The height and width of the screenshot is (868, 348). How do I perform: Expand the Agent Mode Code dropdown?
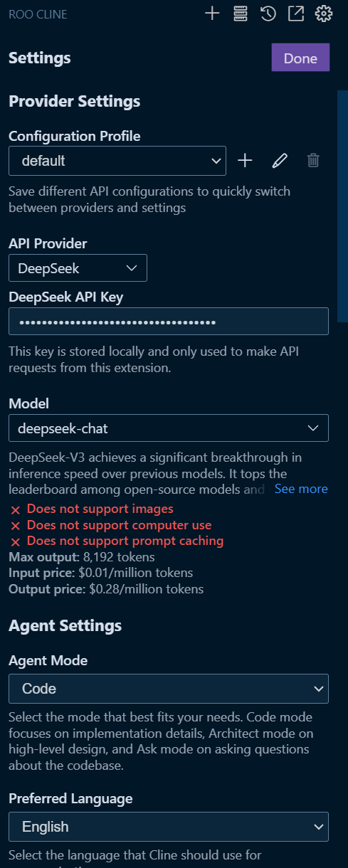tap(169, 689)
